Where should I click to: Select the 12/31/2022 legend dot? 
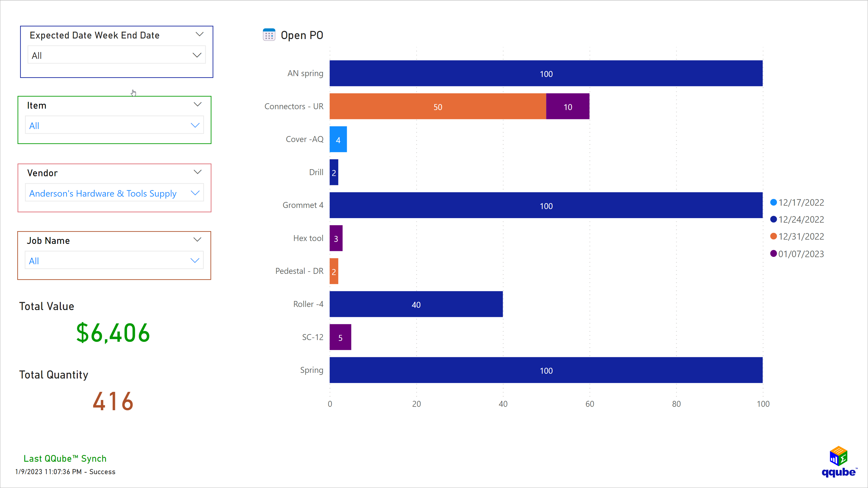pos(773,237)
